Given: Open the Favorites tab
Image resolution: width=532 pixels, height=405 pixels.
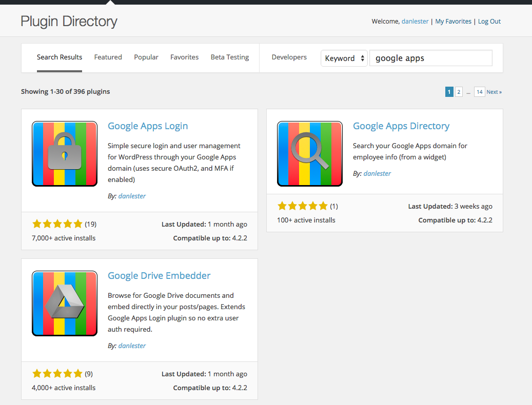Looking at the screenshot, I should [x=184, y=57].
